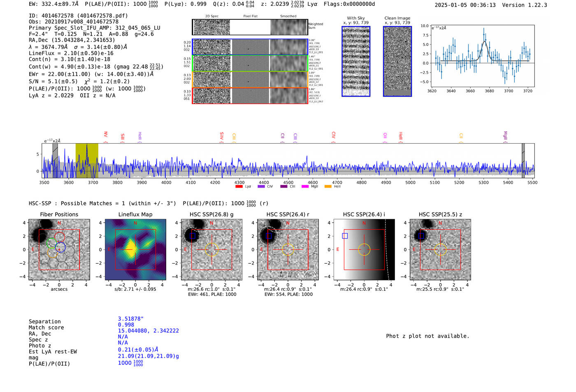The width and height of the screenshot is (576, 392).
Task: Click the Obs: 20210917v008_4014672578 line
Action: pos(74,22)
